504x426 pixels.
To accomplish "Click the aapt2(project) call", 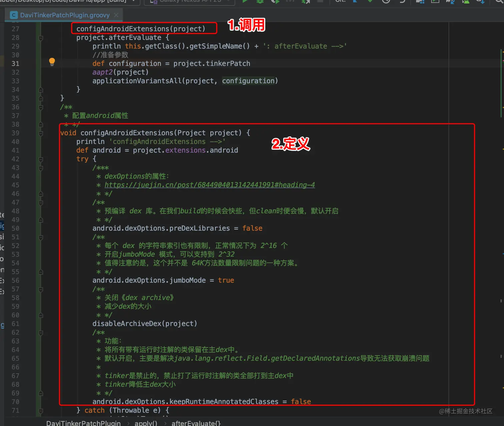I will tap(120, 72).
